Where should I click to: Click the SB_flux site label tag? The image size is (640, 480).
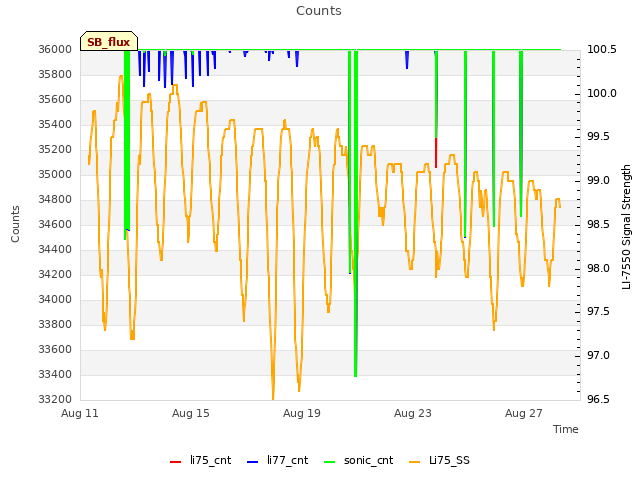click(x=109, y=42)
